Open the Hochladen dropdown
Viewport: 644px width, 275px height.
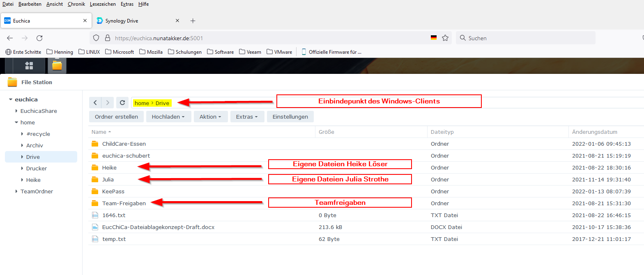pos(168,117)
